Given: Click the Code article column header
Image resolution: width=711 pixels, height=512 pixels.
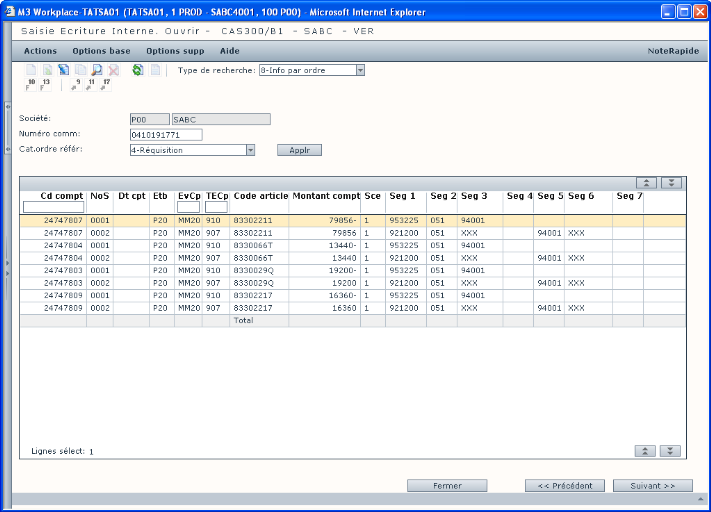Looking at the screenshot, I should point(261,196).
